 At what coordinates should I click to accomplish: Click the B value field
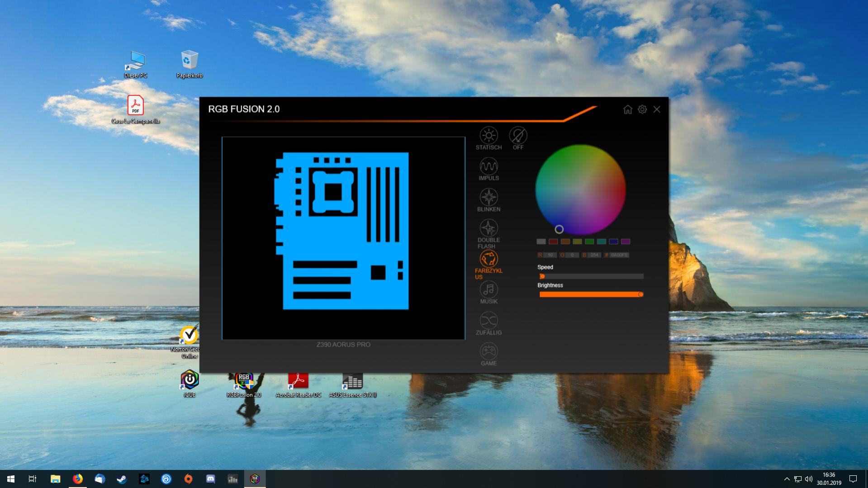[x=594, y=255]
